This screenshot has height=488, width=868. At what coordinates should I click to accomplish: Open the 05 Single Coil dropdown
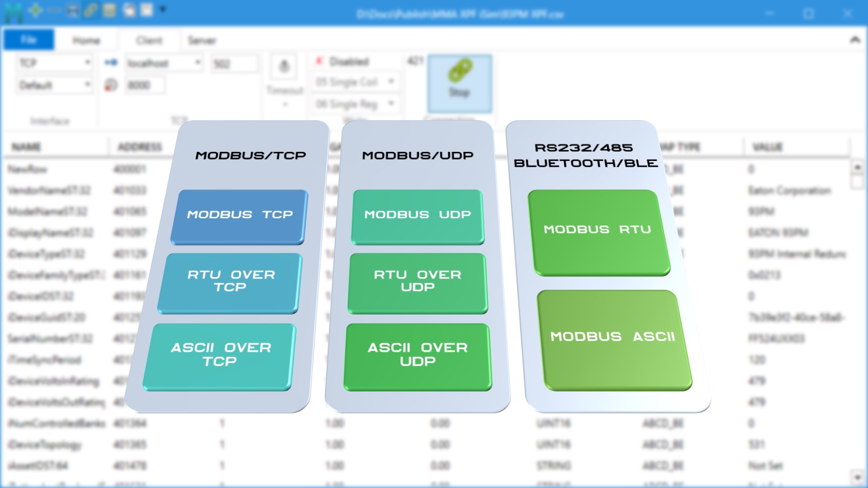391,82
